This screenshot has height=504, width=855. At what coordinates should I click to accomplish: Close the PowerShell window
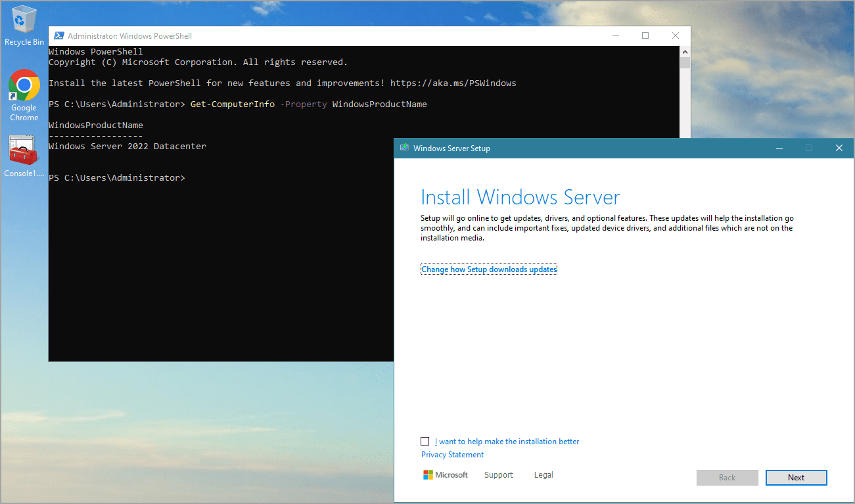pyautogui.click(x=676, y=36)
